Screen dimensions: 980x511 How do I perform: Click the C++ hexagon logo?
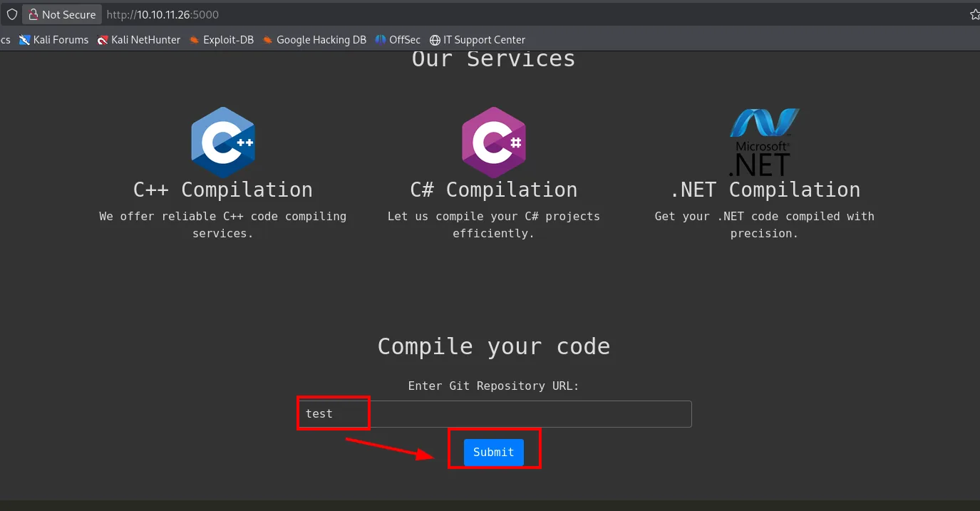point(223,143)
